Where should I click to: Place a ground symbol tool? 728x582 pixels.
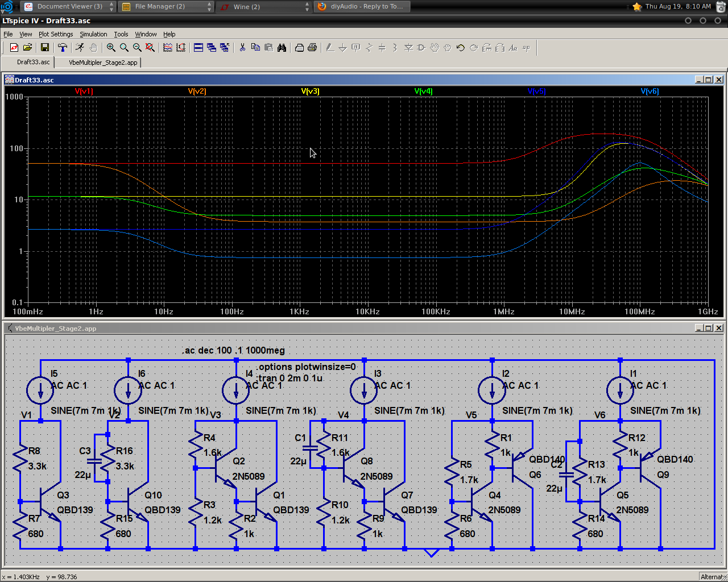coord(343,48)
